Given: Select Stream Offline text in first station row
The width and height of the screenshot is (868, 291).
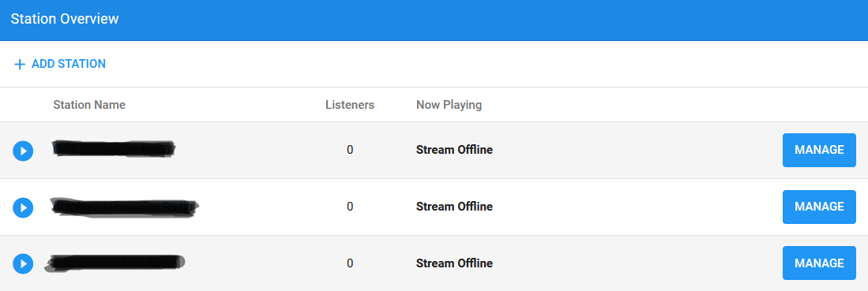Looking at the screenshot, I should click(x=454, y=150).
